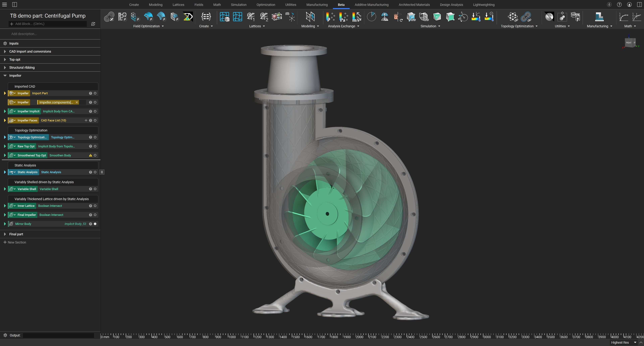
Task: Click the Create code-block braces icon
Action: (206, 17)
